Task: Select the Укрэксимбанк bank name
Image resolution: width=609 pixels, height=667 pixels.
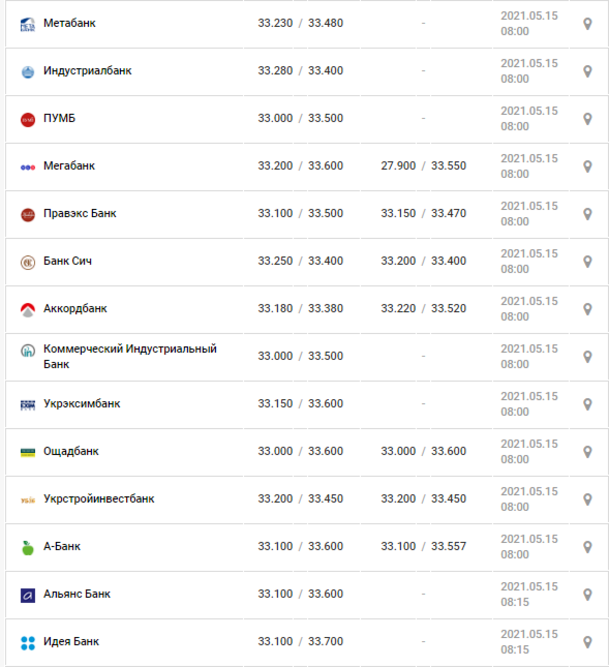Action: [x=82, y=404]
